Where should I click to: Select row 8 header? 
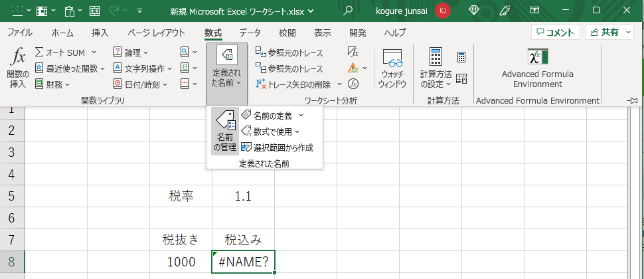point(13,261)
